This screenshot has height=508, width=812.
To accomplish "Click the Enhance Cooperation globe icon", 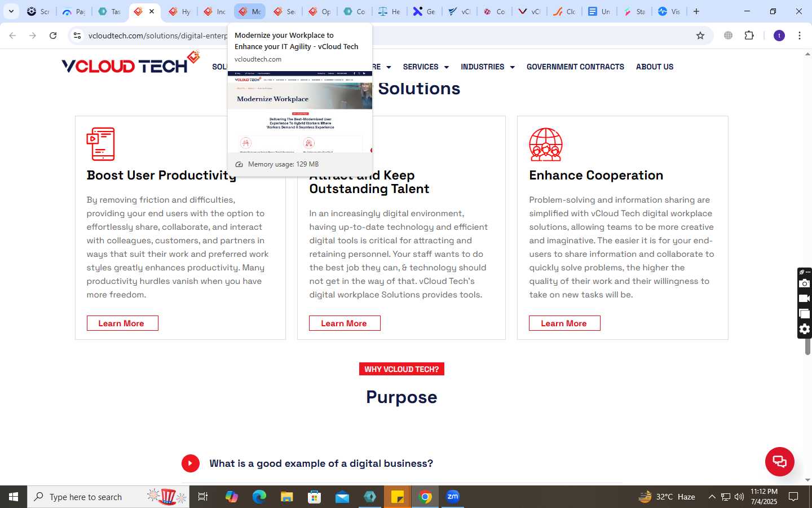I will point(546,144).
